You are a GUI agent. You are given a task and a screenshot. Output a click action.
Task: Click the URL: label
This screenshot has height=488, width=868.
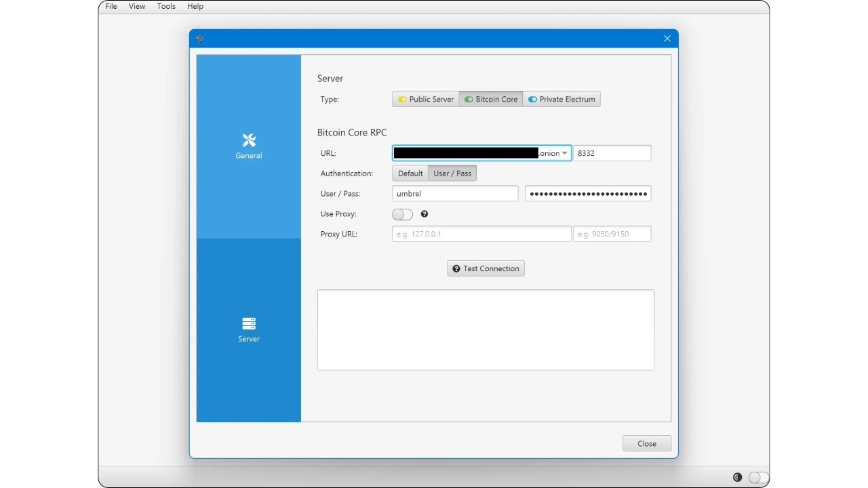coord(328,153)
